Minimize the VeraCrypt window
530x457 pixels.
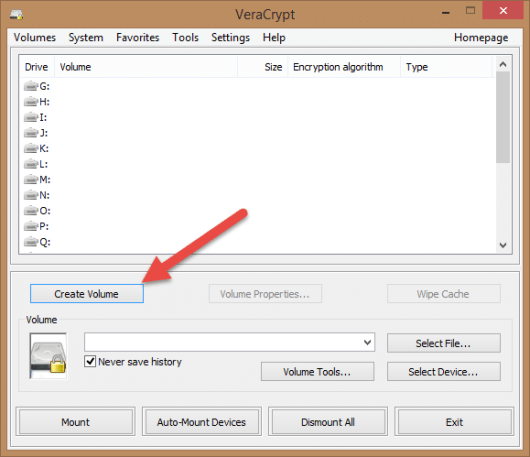(446, 12)
